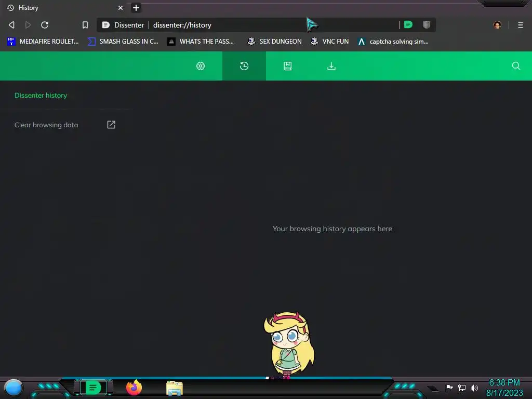Open the Downloads section icon
Viewport: 532px width, 399px height.
tap(331, 66)
